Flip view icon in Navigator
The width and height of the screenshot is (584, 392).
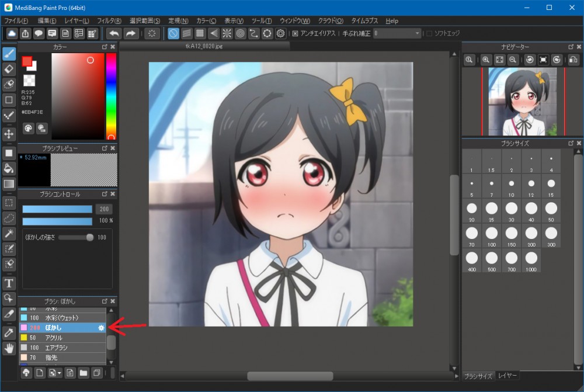tap(573, 60)
